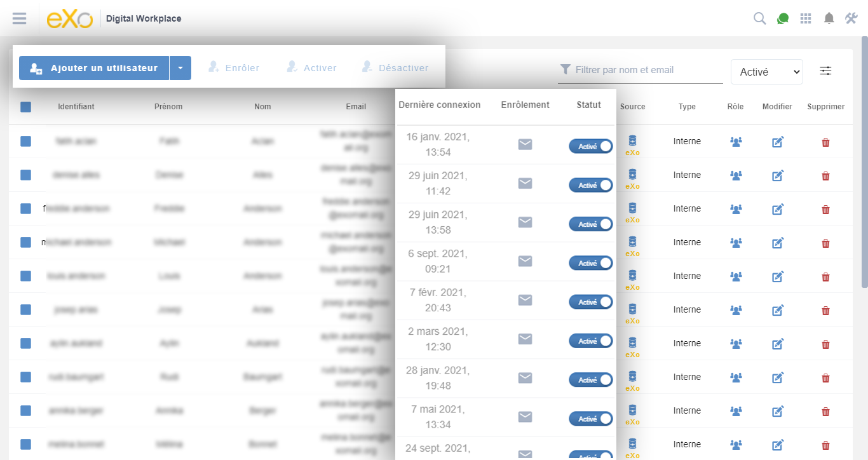This screenshot has height=460, width=868.
Task: Click the eXo logo
Action: pyautogui.click(x=69, y=18)
